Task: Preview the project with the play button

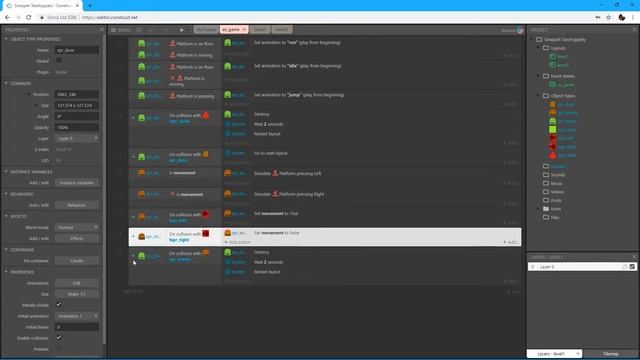Action: [182, 30]
